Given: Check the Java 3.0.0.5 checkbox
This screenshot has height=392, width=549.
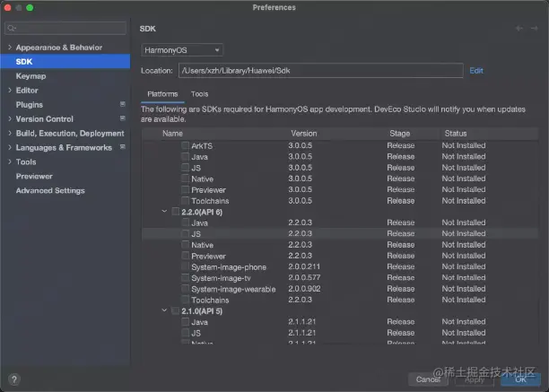Looking at the screenshot, I should click(185, 156).
